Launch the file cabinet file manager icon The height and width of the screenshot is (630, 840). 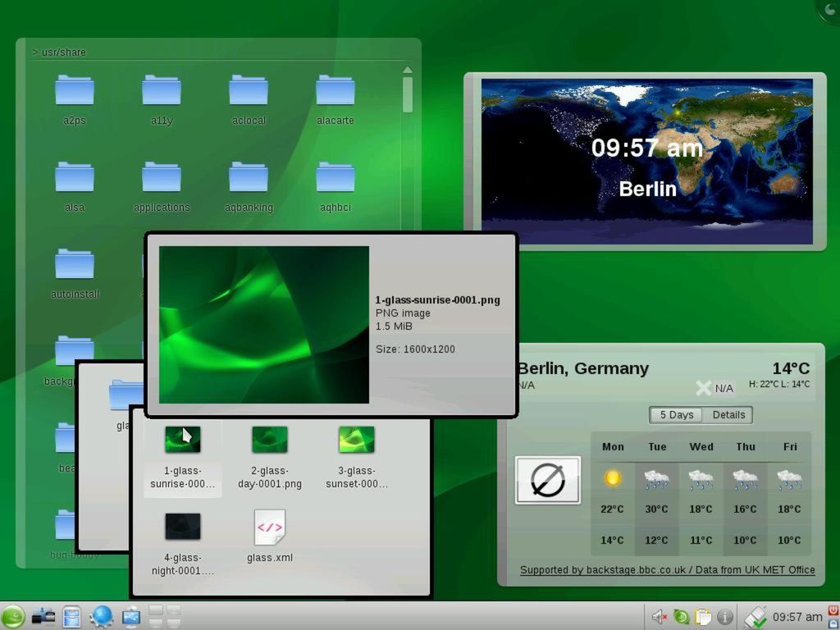coord(72,617)
